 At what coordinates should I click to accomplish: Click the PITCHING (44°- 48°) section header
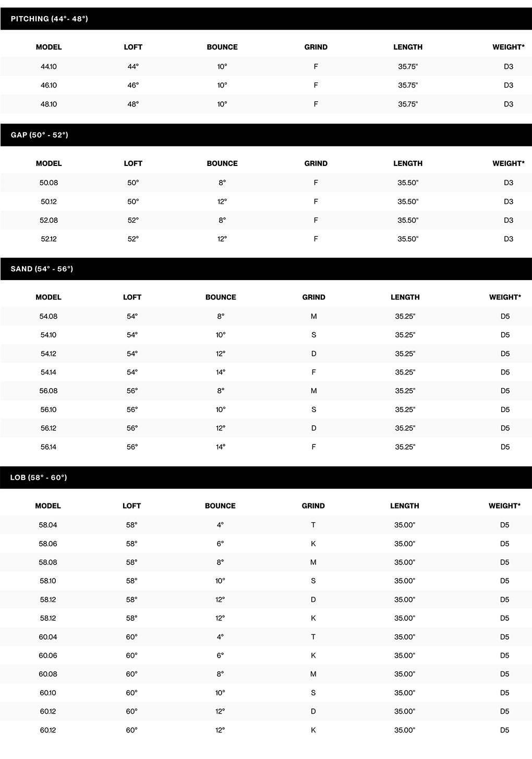(x=50, y=19)
